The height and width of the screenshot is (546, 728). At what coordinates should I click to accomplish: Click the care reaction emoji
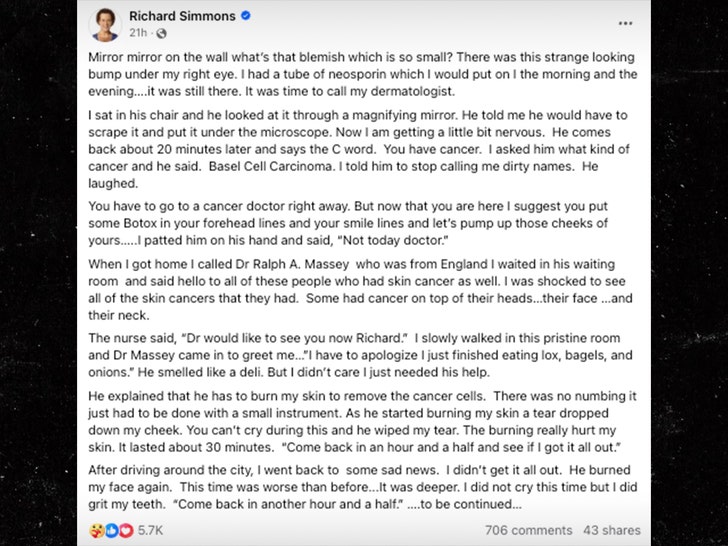(97, 530)
